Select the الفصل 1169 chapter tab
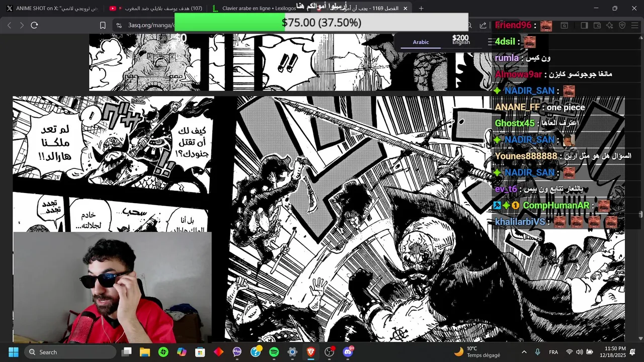This screenshot has height=362, width=644. coord(362,8)
